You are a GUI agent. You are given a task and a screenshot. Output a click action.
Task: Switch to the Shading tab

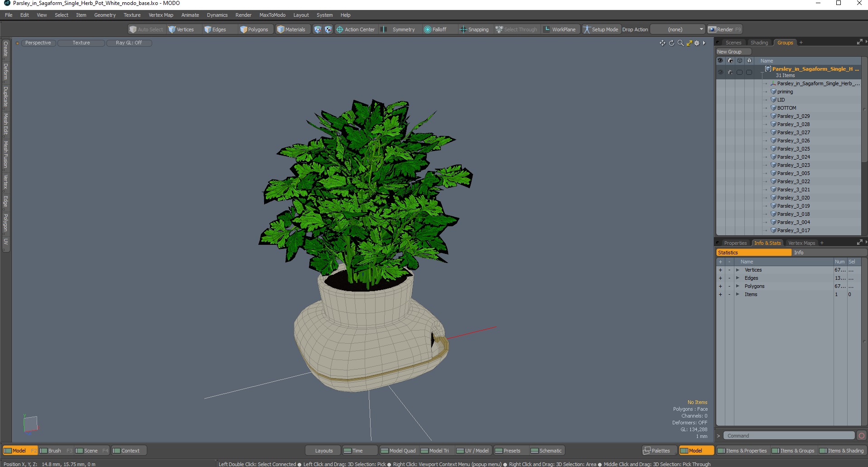pyautogui.click(x=759, y=43)
